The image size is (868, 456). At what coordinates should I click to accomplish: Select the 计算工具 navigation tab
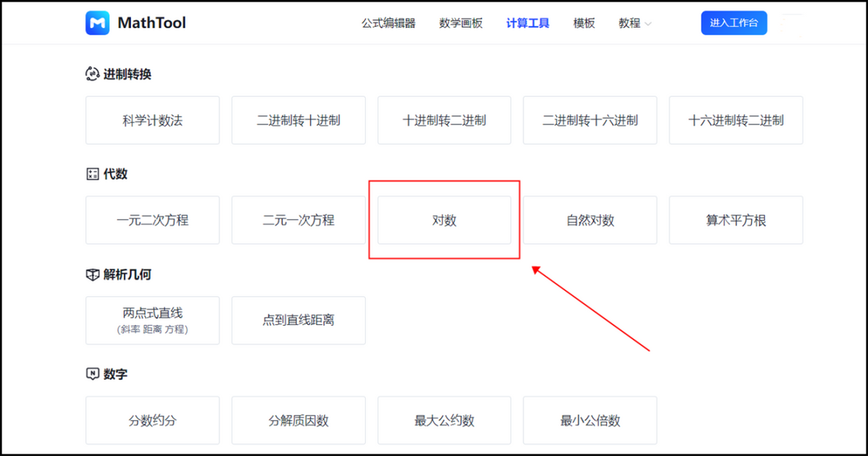click(x=527, y=23)
